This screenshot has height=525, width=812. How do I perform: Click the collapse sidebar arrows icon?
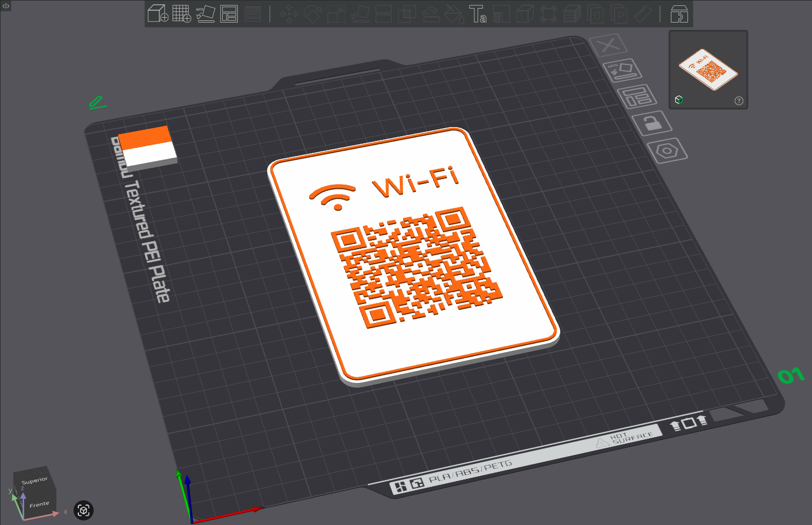point(6,6)
